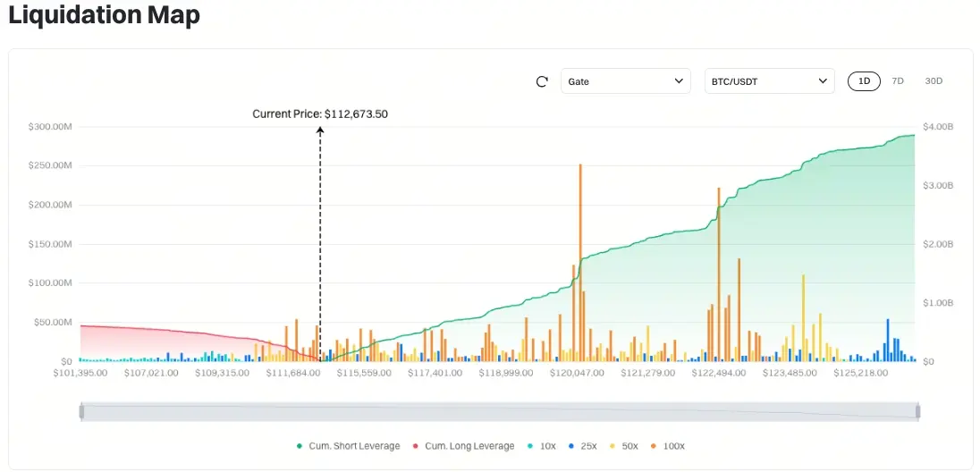980x472 pixels.
Task: Toggle the 25x leverage legend entry
Action: [x=582, y=446]
